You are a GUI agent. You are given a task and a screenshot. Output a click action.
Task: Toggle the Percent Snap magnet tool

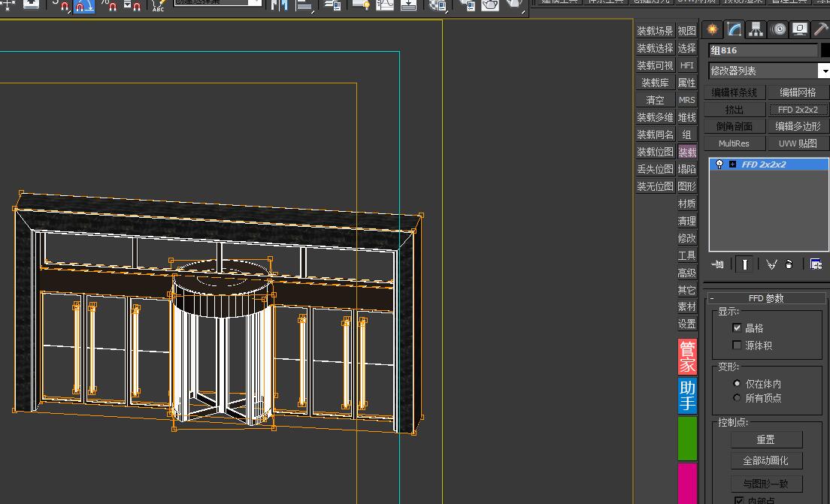108,5
